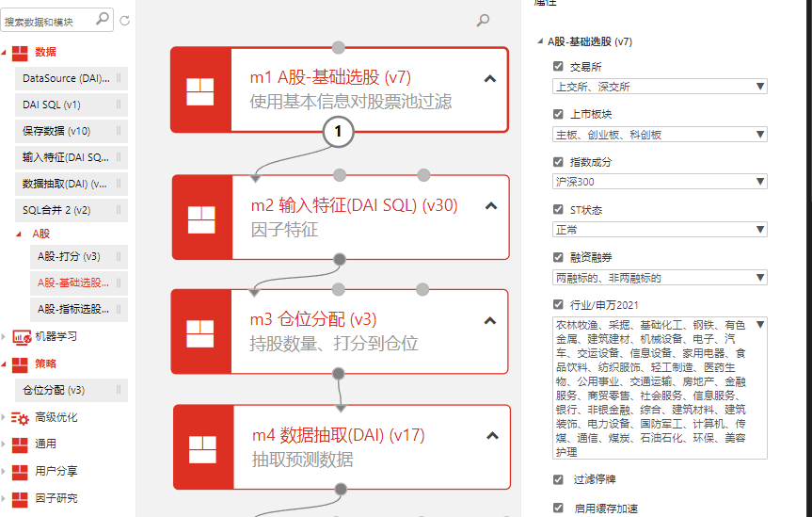Click the m2 输入特征 node icon
The image size is (812, 517).
pos(200,218)
